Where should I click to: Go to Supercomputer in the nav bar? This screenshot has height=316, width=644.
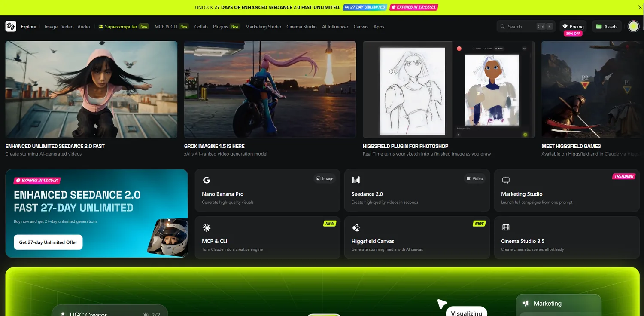point(121,27)
